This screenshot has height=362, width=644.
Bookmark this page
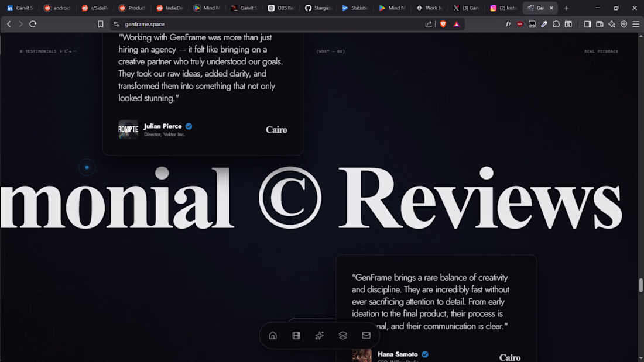point(100,24)
